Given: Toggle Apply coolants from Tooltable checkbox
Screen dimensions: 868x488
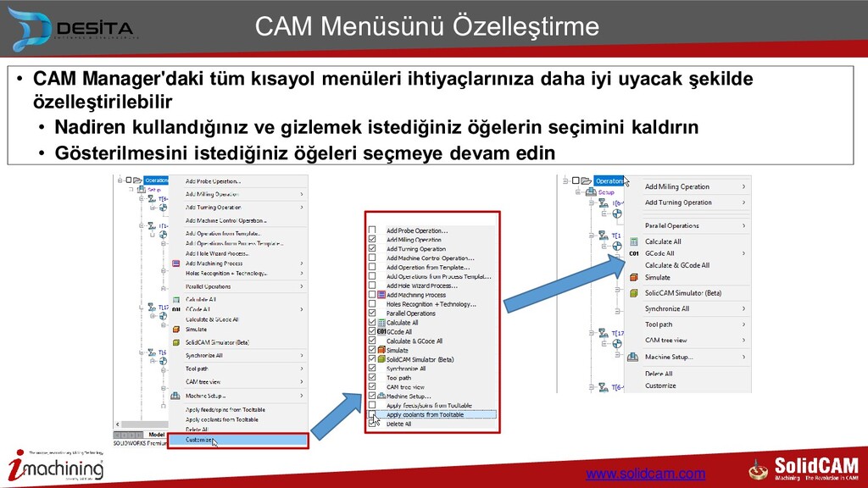Looking at the screenshot, I should click(372, 414).
